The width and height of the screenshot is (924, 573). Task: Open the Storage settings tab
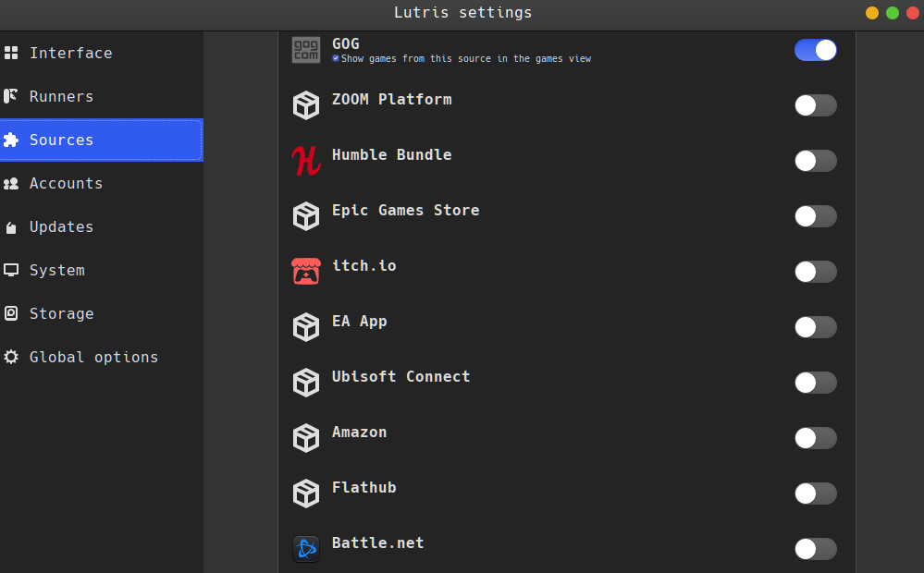coord(102,313)
